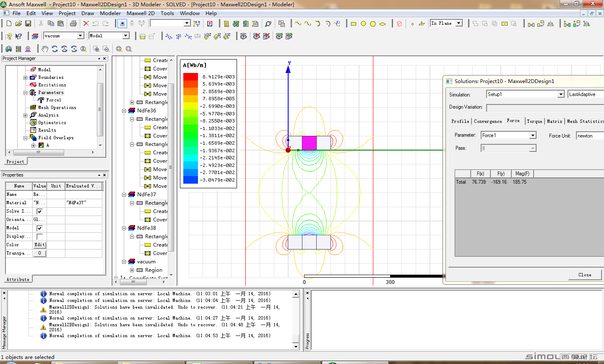Click the Transparent value button showing 0
604x364 pixels.
[x=39, y=253]
